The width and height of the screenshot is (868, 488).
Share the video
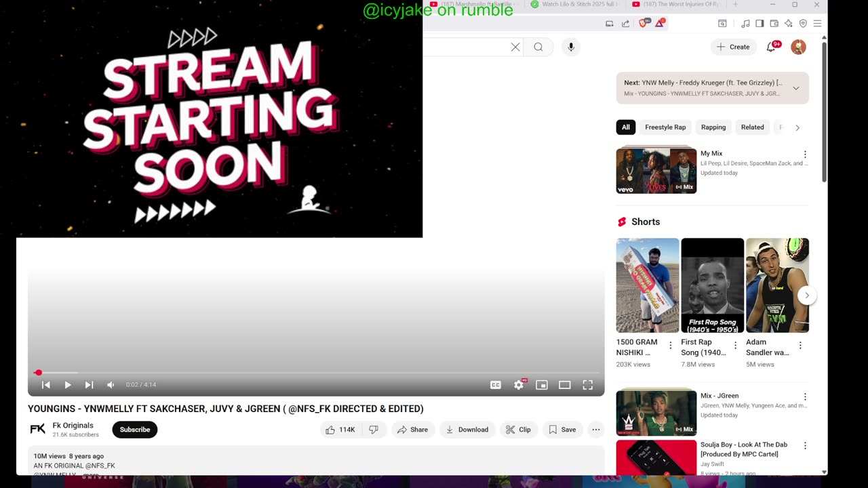coord(413,430)
